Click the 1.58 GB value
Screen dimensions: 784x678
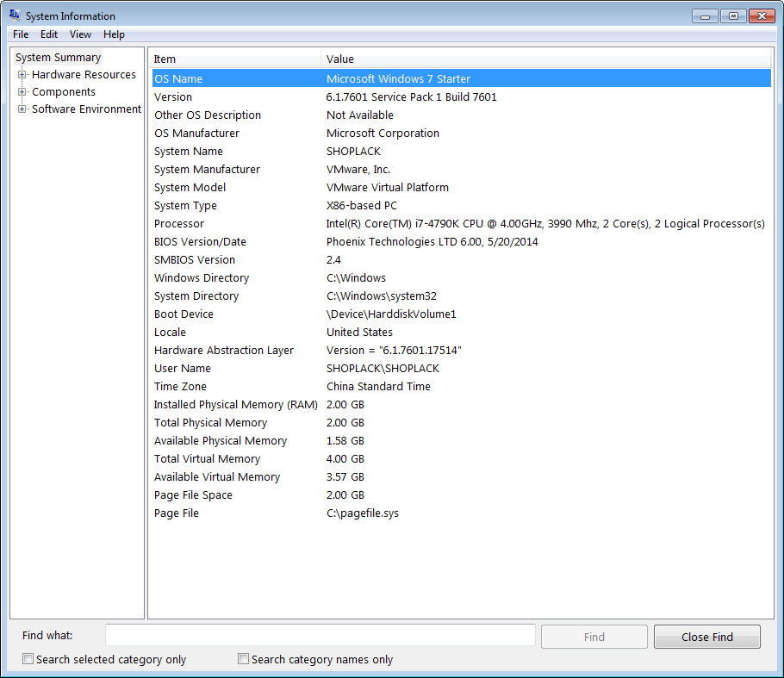click(x=345, y=441)
